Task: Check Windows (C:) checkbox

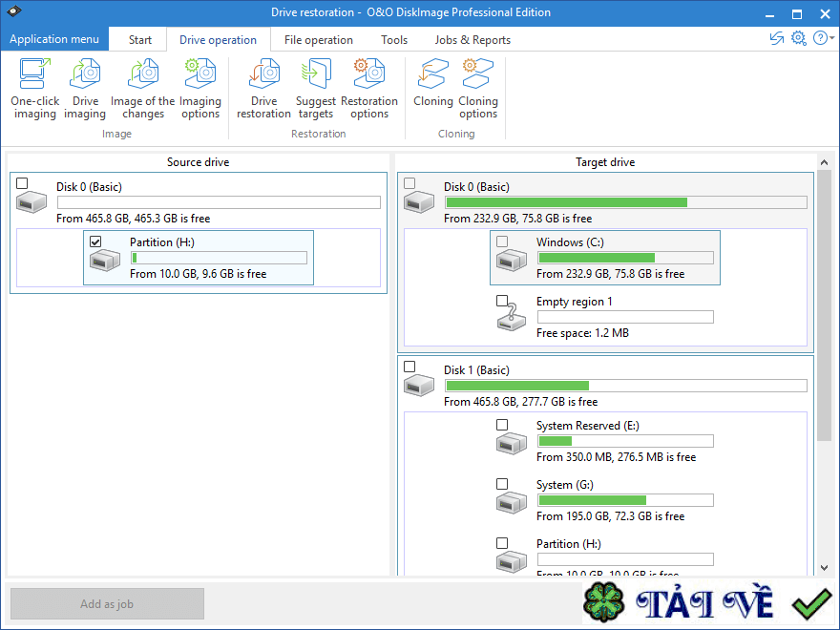Action: (502, 241)
